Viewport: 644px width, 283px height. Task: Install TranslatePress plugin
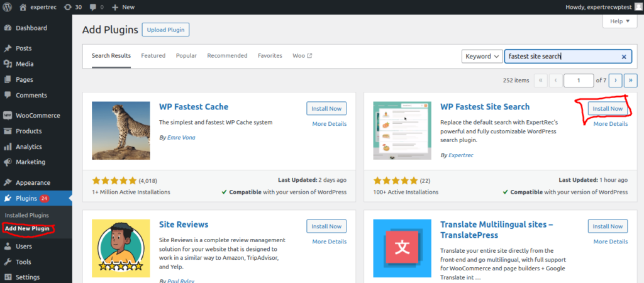coord(608,226)
